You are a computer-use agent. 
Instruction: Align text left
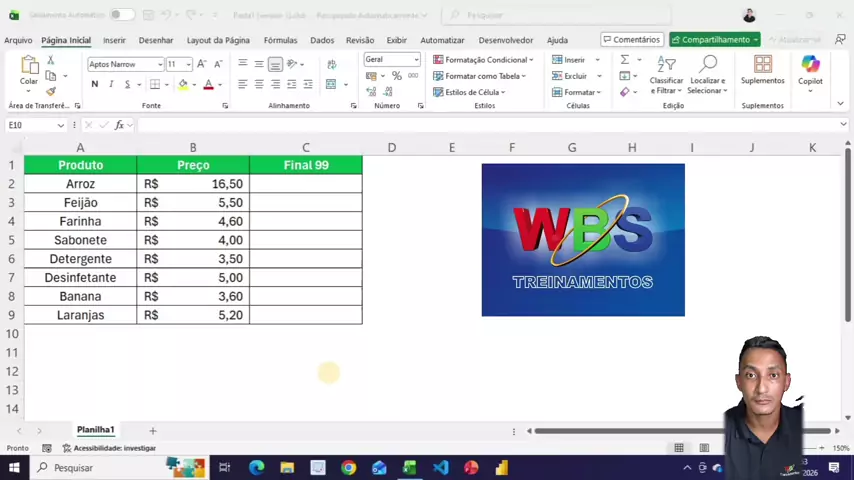[242, 84]
